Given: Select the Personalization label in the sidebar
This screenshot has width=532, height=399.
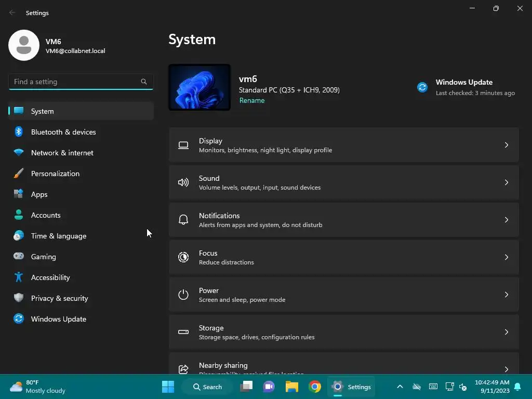Looking at the screenshot, I should [x=55, y=174].
